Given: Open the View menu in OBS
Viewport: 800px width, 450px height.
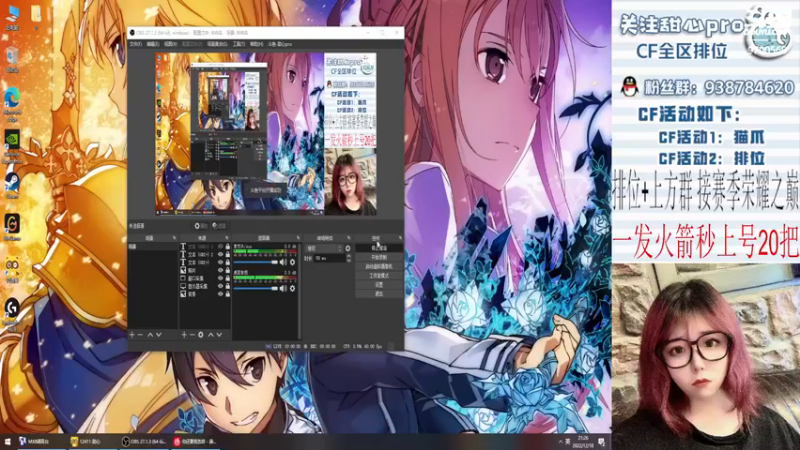Looking at the screenshot, I should coord(170,44).
